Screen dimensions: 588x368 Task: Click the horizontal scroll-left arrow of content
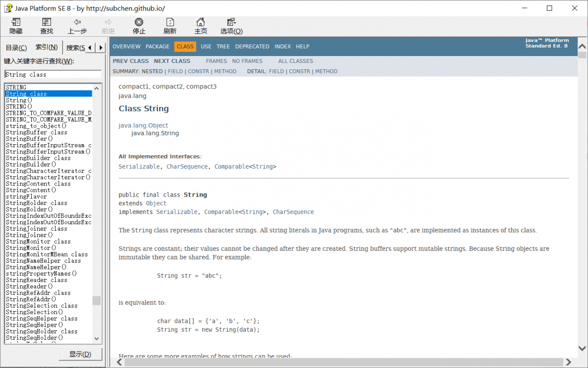[120, 362]
